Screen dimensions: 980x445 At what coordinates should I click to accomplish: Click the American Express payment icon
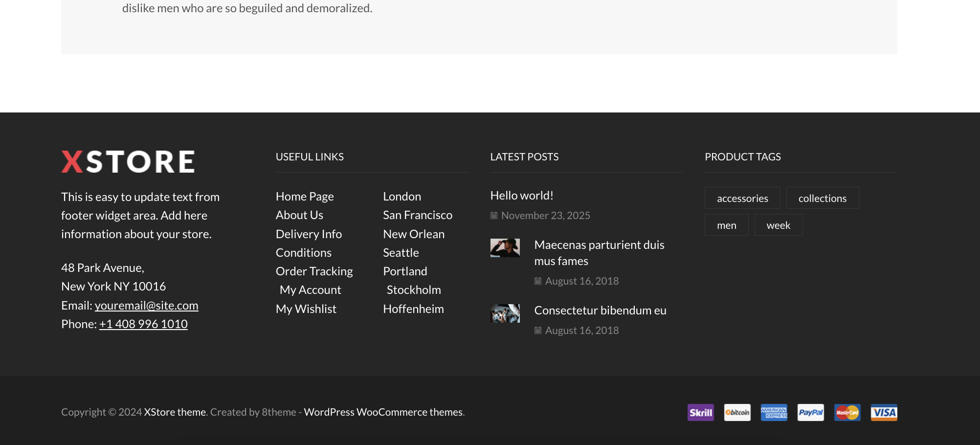774,412
